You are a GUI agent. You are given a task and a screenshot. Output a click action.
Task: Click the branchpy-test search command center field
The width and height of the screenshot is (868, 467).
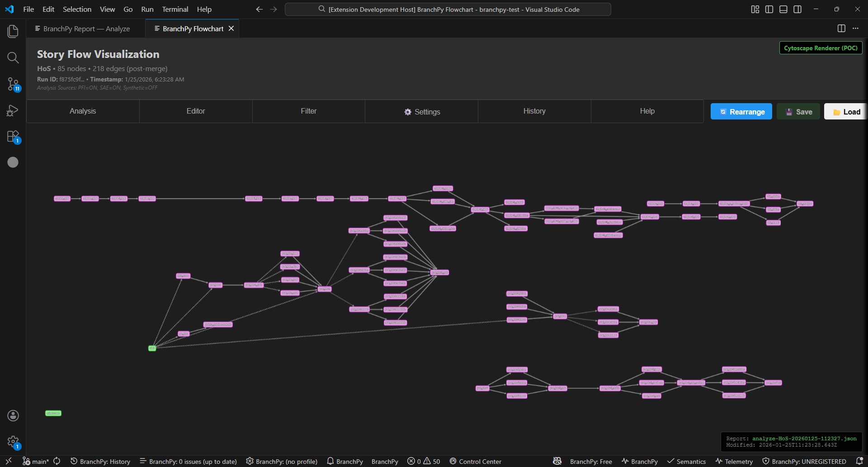pos(448,9)
